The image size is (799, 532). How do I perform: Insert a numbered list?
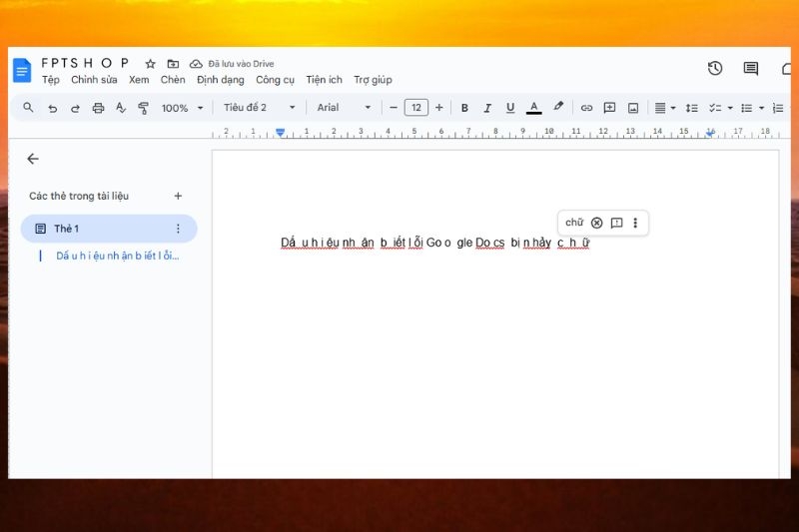pyautogui.click(x=778, y=108)
